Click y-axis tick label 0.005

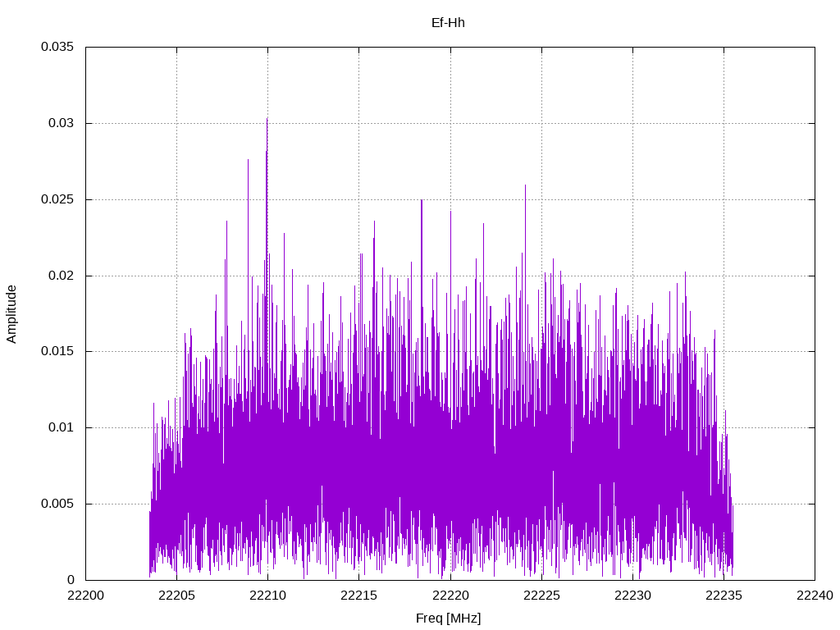click(x=57, y=504)
